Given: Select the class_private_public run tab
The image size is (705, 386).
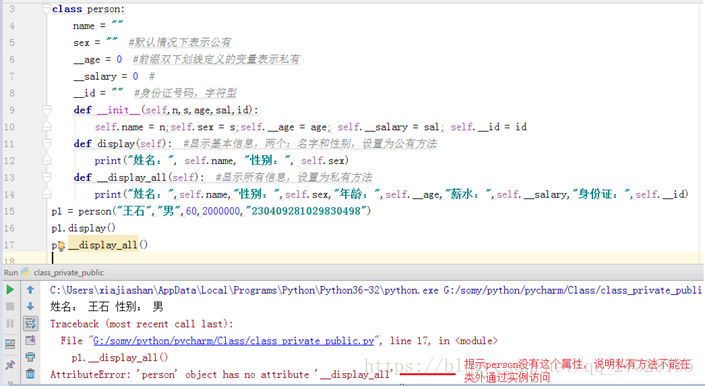Looking at the screenshot, I should click(68, 273).
